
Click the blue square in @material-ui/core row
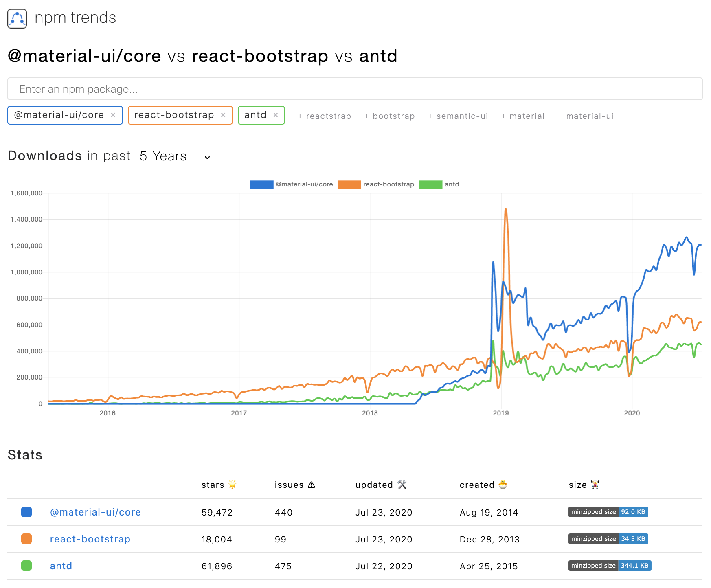point(26,512)
